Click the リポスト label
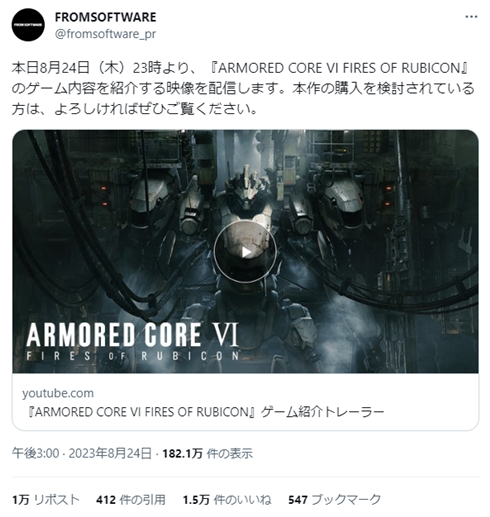The width and height of the screenshot is (490, 517). pyautogui.click(x=57, y=500)
